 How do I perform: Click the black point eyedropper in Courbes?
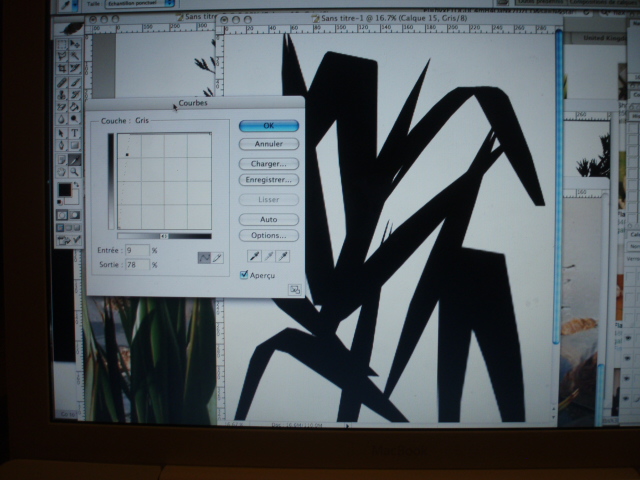click(x=255, y=256)
